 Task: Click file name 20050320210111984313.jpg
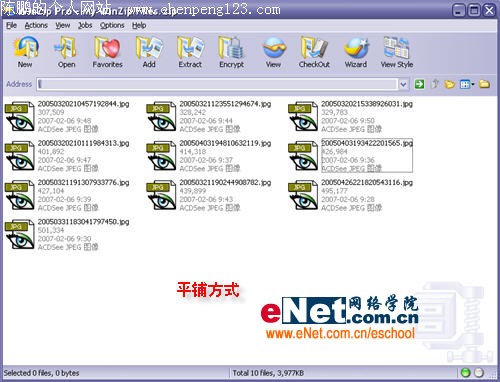point(83,143)
